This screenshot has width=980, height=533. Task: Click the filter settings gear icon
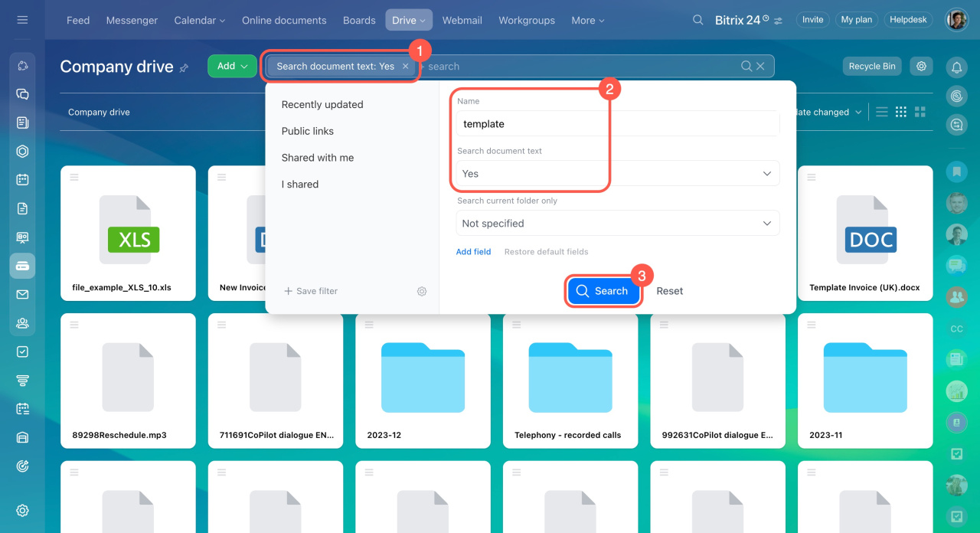pyautogui.click(x=422, y=291)
